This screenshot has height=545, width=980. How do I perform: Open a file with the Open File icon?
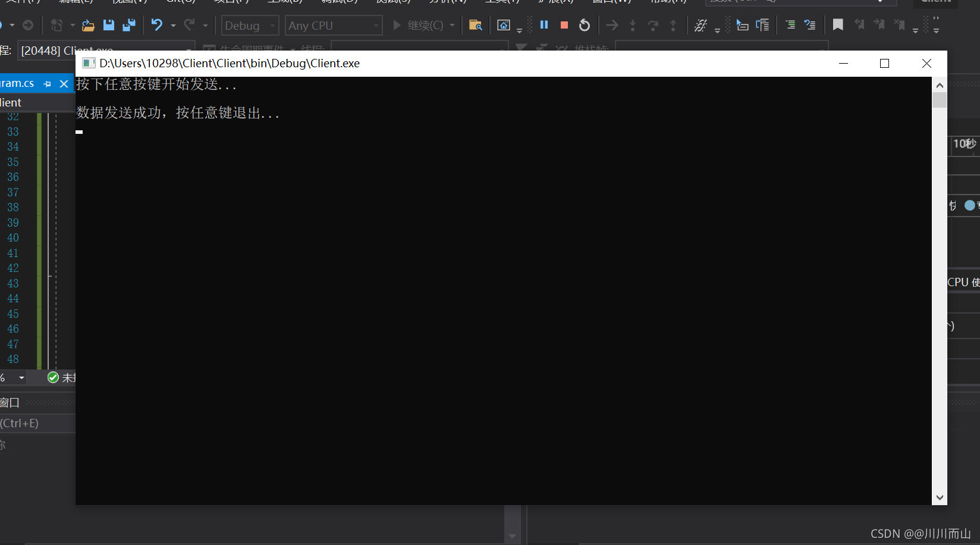[88, 25]
